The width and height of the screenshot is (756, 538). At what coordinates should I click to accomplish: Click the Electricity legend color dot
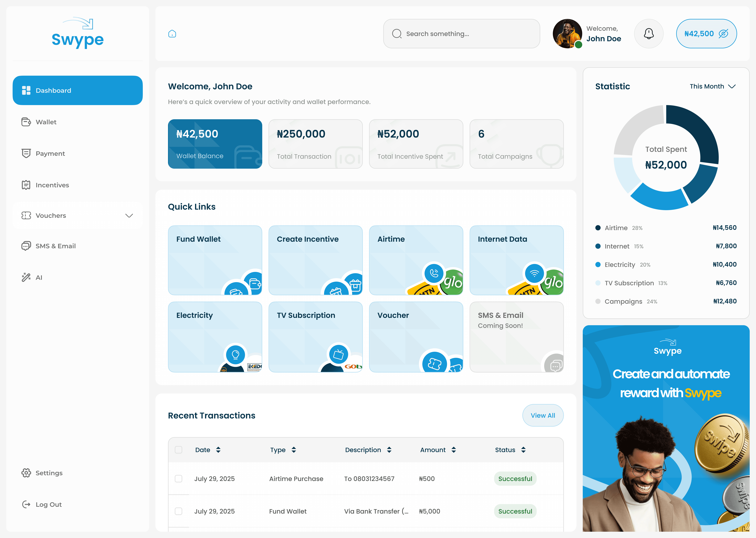(x=598, y=265)
